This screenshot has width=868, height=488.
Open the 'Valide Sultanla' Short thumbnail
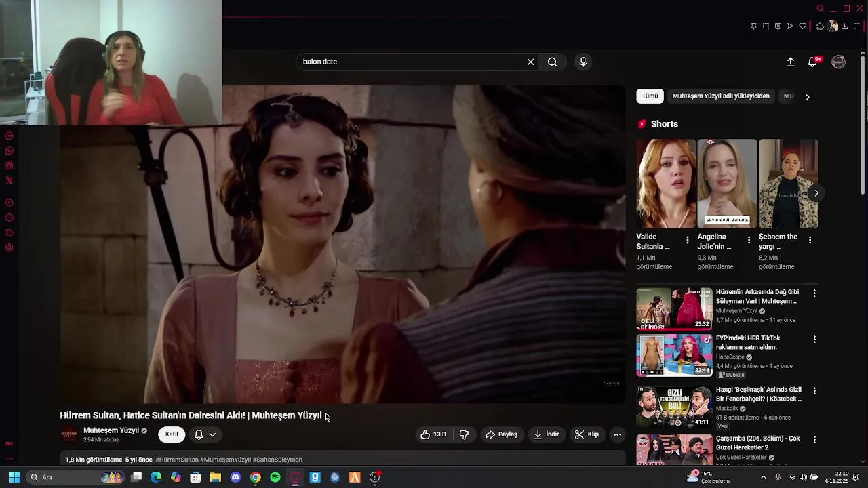click(x=666, y=184)
